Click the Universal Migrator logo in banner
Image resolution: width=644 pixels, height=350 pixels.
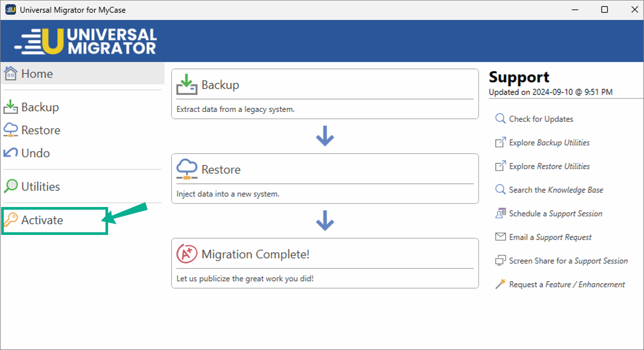86,41
